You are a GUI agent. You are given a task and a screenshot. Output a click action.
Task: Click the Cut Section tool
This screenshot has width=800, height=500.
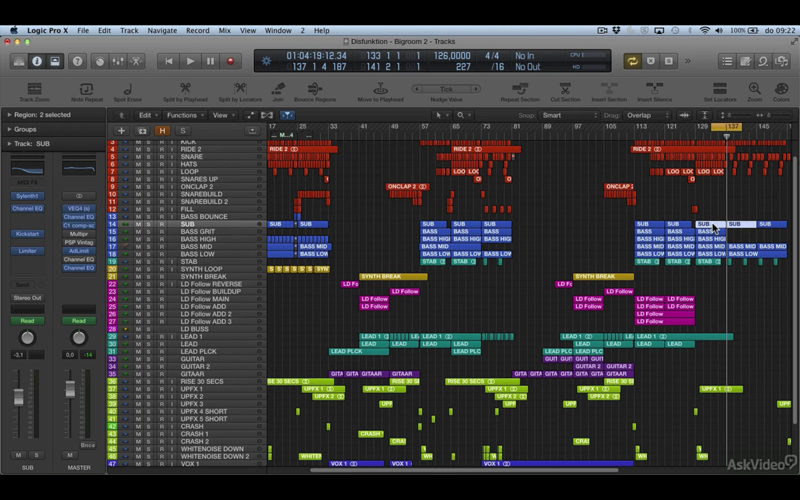tap(565, 92)
